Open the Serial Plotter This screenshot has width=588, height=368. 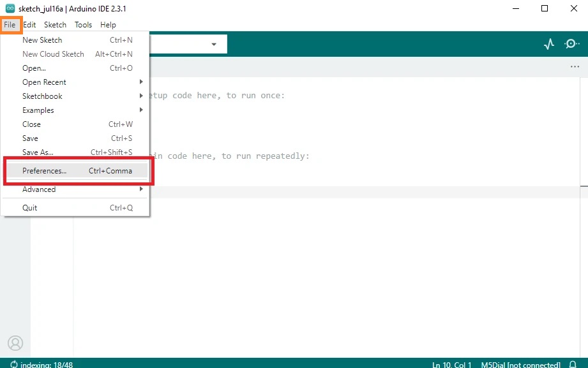[548, 44]
